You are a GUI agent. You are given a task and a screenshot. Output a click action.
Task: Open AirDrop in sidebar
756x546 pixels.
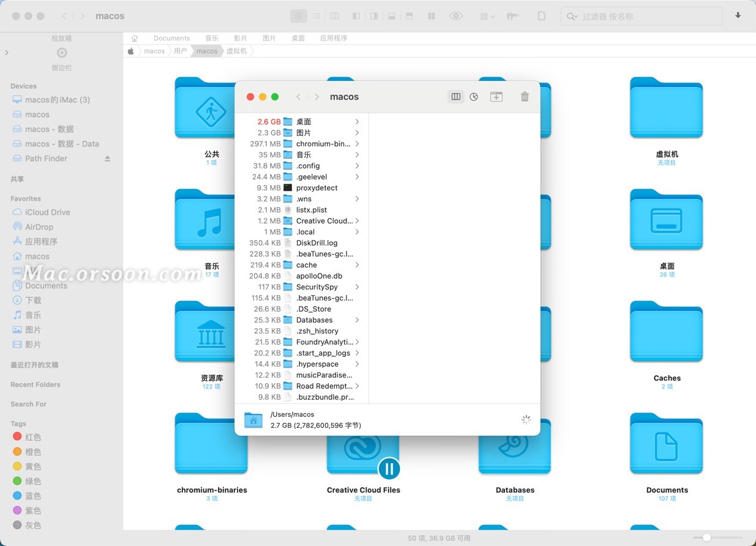(x=39, y=227)
